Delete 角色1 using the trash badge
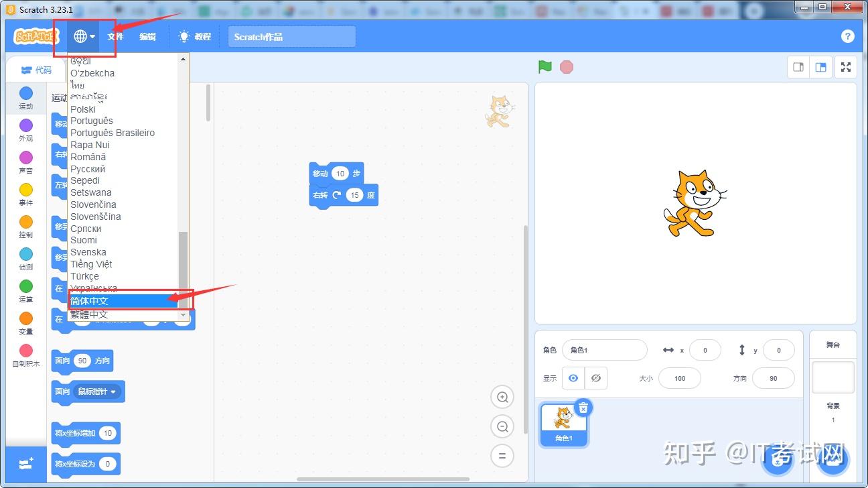The height and width of the screenshot is (488, 868). pyautogui.click(x=583, y=407)
